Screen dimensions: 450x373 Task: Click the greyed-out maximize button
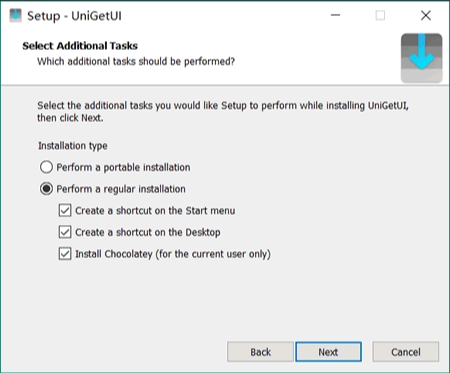tap(380, 15)
